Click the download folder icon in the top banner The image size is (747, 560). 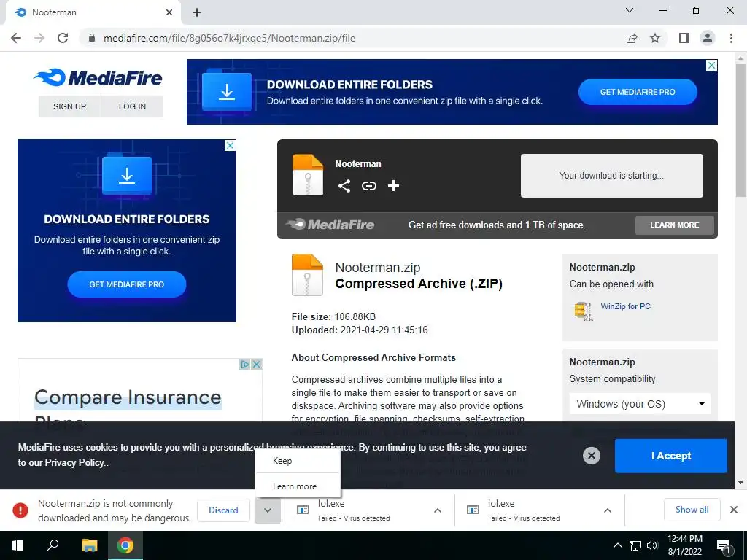(227, 91)
